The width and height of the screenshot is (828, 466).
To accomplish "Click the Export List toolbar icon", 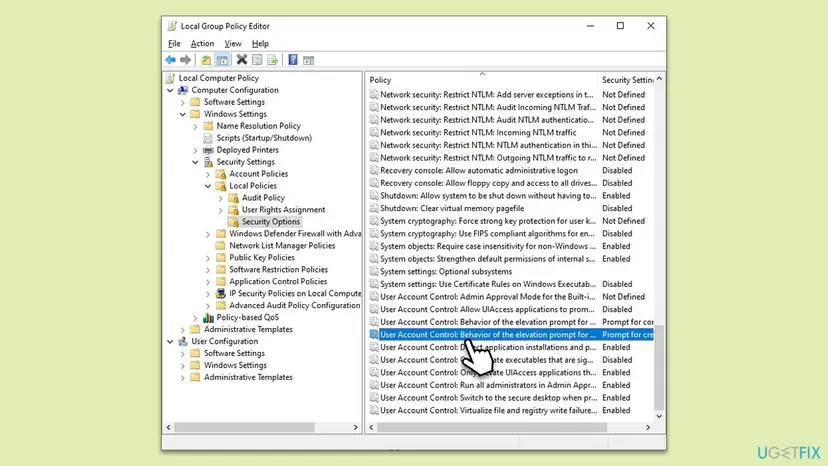I will coord(272,60).
